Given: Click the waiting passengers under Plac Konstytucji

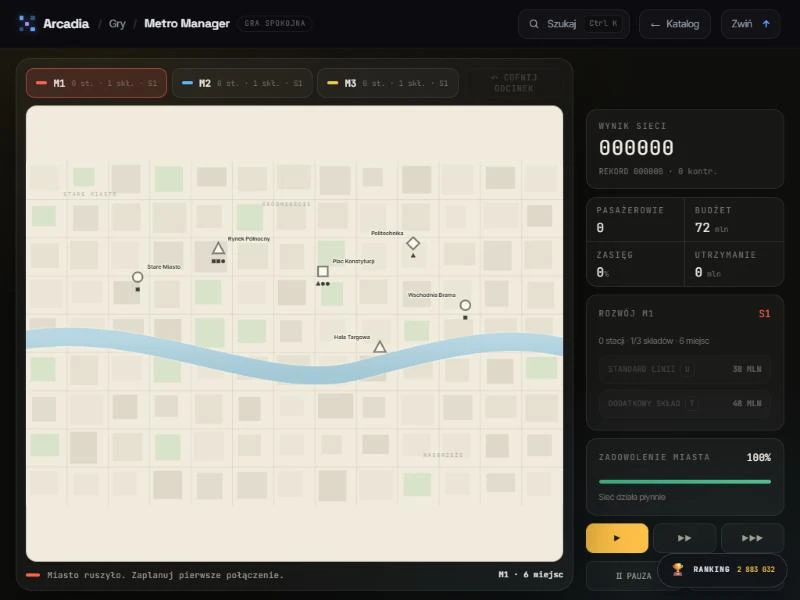Looking at the screenshot, I should [323, 284].
